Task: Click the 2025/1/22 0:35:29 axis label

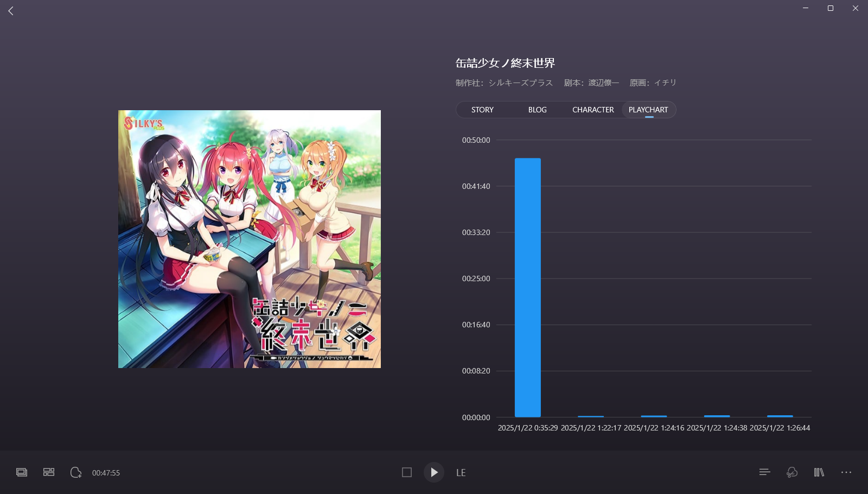Action: 528,428
